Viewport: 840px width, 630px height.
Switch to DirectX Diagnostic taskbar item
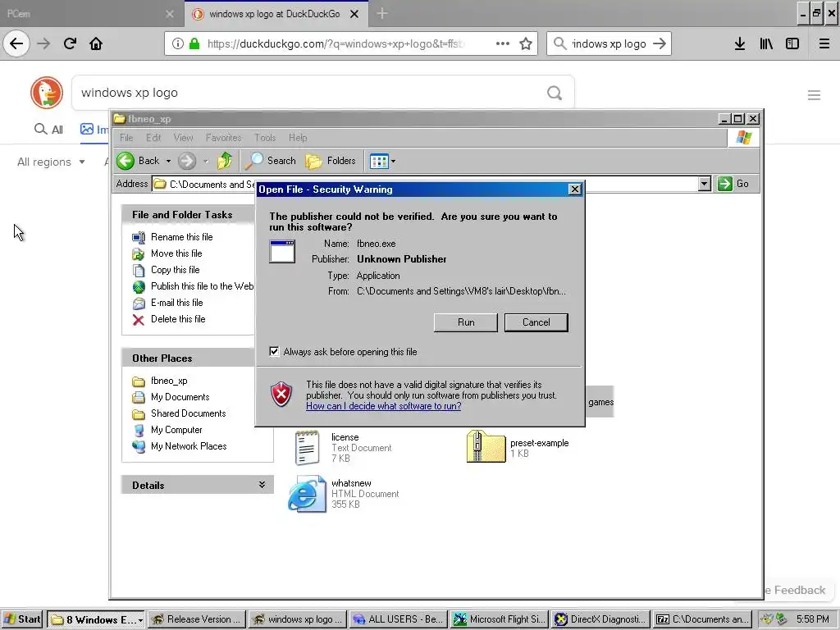601,620
